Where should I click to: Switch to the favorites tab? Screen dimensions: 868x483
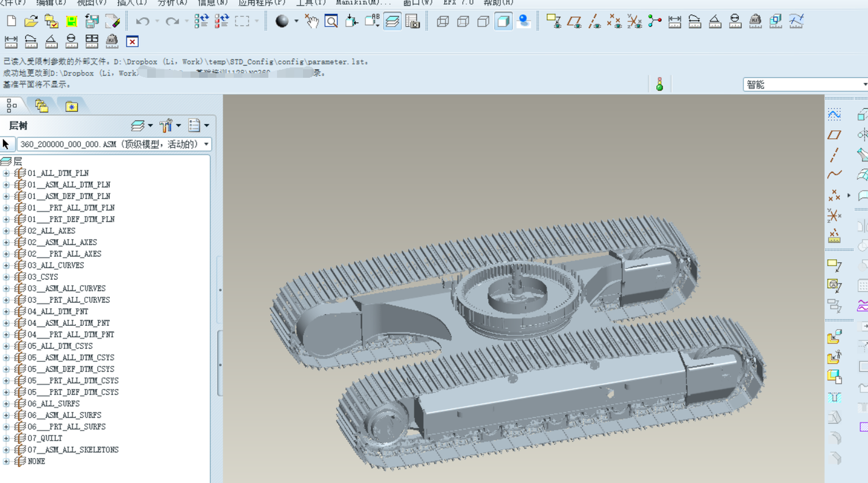(x=72, y=106)
